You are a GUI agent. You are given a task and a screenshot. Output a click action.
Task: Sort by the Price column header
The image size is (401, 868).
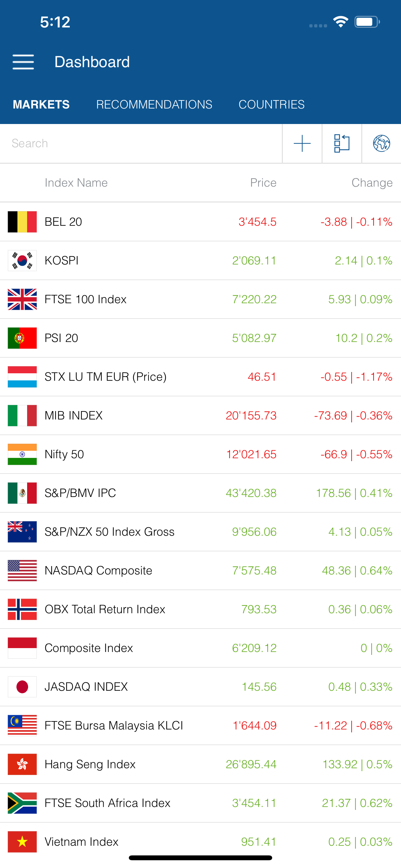[263, 183]
